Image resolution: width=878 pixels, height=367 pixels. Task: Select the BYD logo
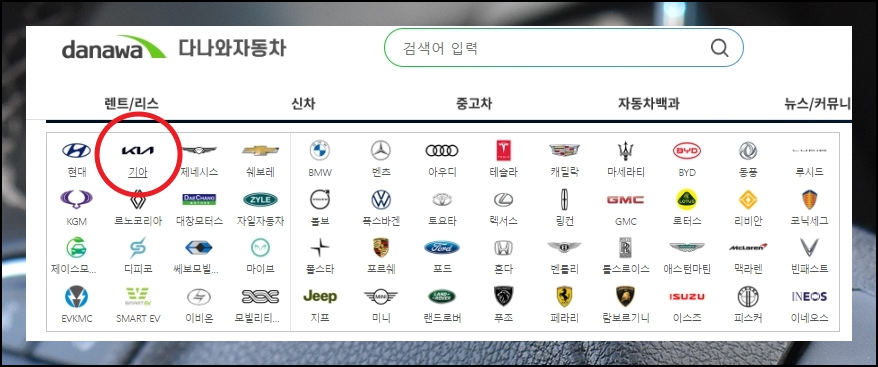pyautogui.click(x=686, y=150)
